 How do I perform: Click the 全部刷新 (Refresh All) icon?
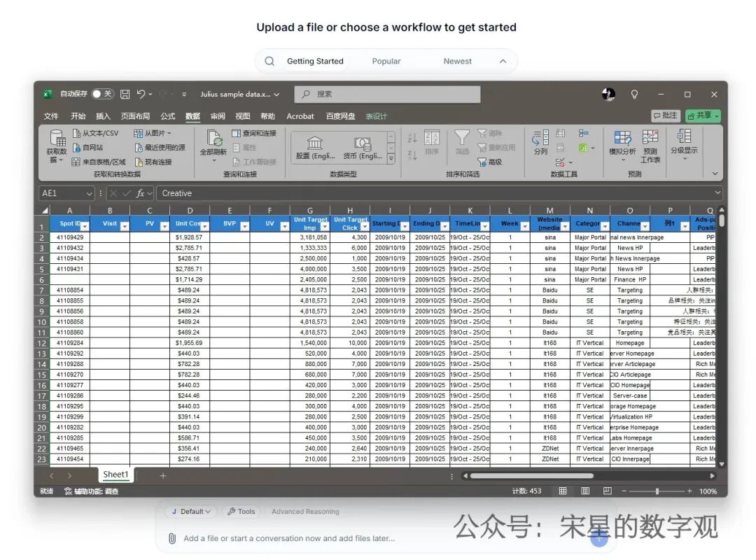click(213, 140)
